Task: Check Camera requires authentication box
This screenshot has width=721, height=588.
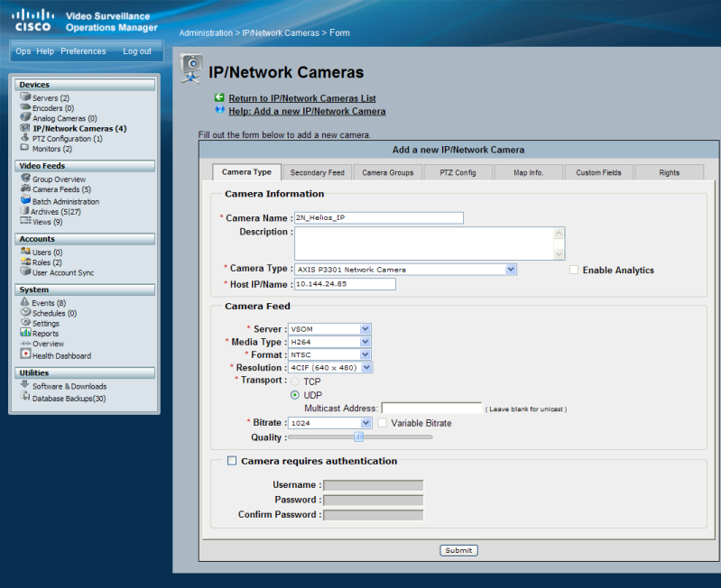Action: pyautogui.click(x=232, y=461)
